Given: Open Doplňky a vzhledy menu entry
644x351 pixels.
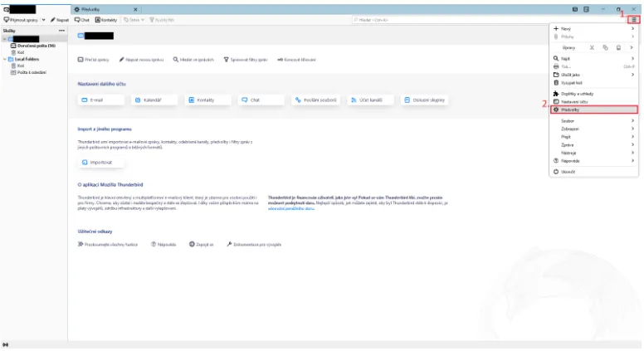Looking at the screenshot, I should click(594, 94).
